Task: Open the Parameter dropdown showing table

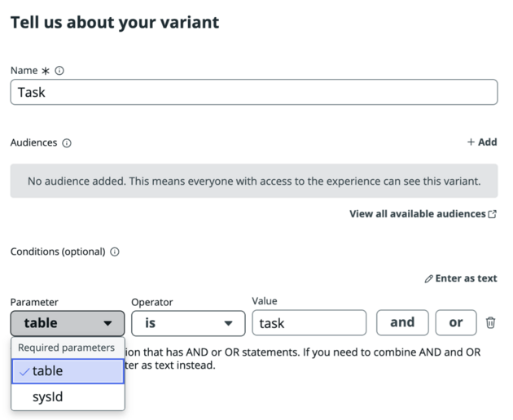Action: coord(68,323)
